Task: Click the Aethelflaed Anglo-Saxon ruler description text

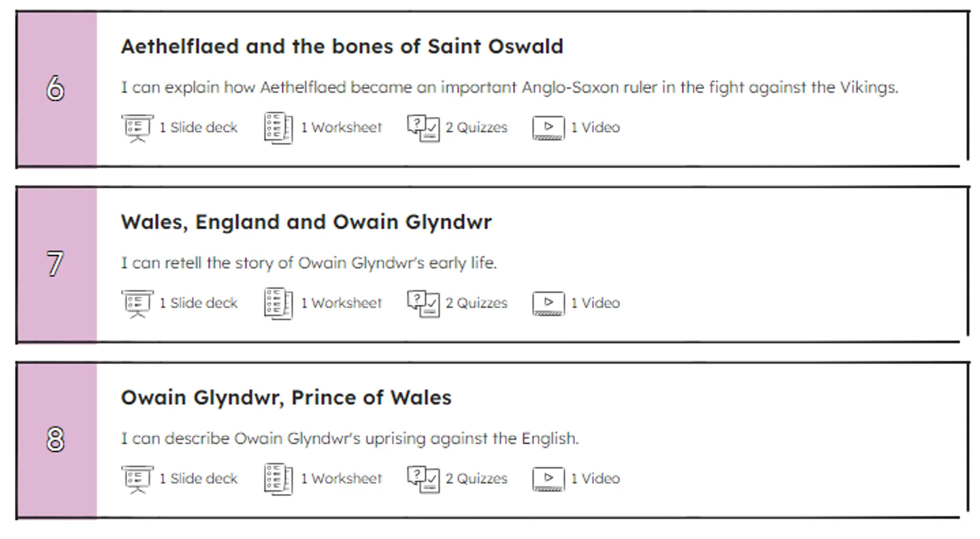Action: pyautogui.click(x=509, y=88)
